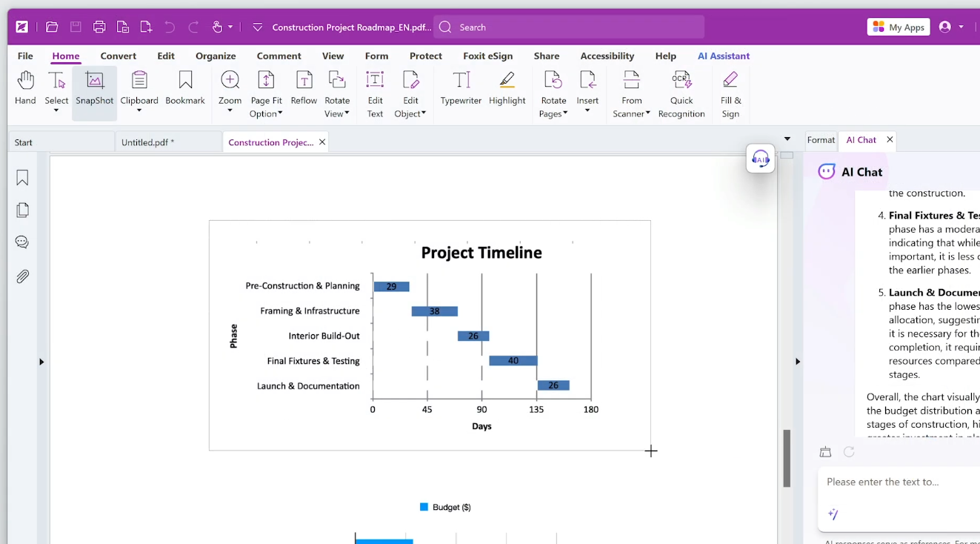
Task: Open the Share ribbon tab
Action: coord(547,56)
